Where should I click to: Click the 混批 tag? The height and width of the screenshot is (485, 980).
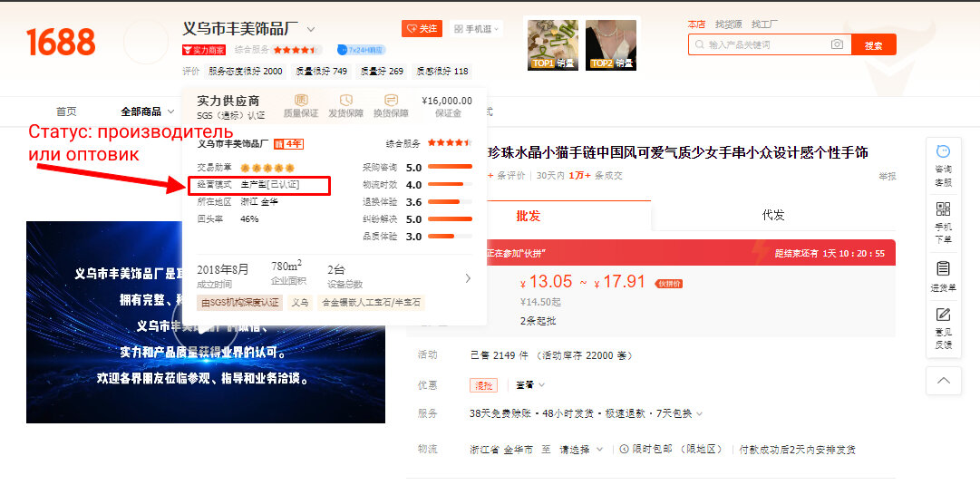pos(484,385)
